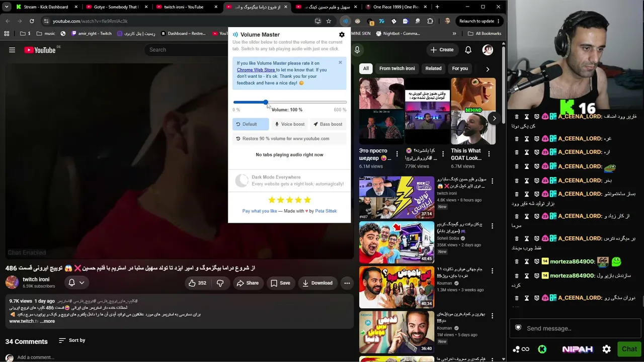
Task: Click the Volume Master extension icon in toolbar
Action: pos(345,21)
